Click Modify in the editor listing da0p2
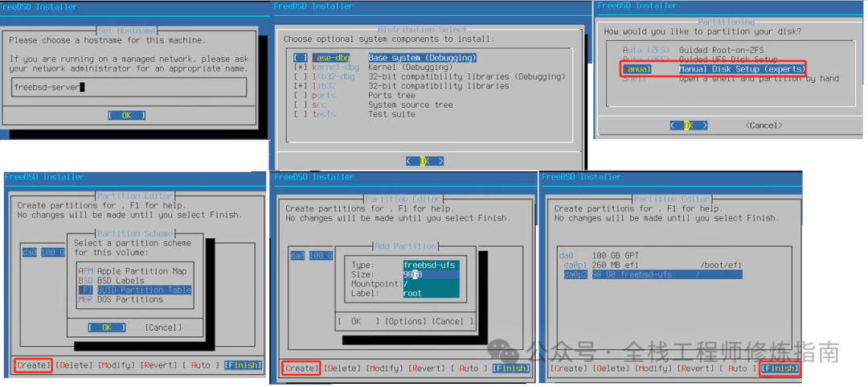The width and height of the screenshot is (868, 387). (x=653, y=368)
